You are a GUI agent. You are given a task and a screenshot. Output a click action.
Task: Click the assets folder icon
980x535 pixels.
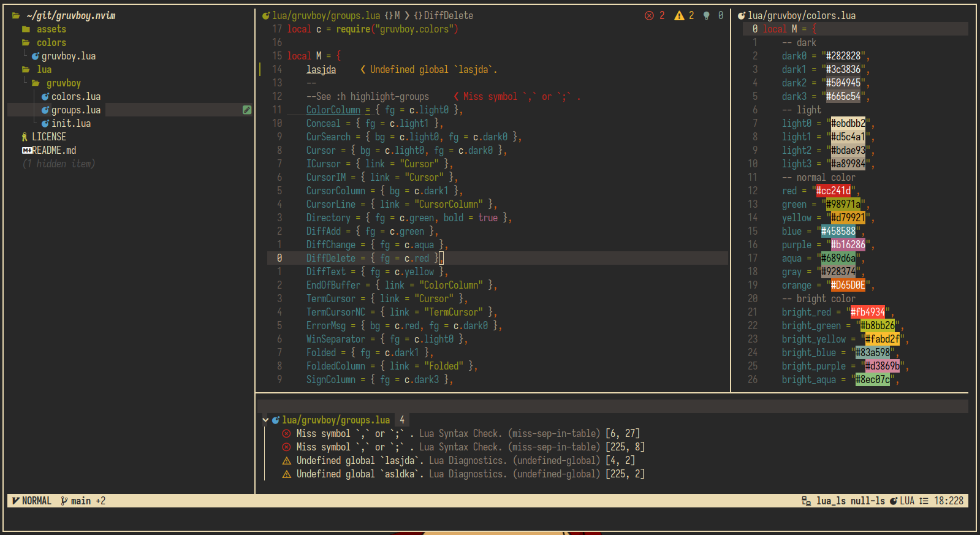pyautogui.click(x=26, y=29)
